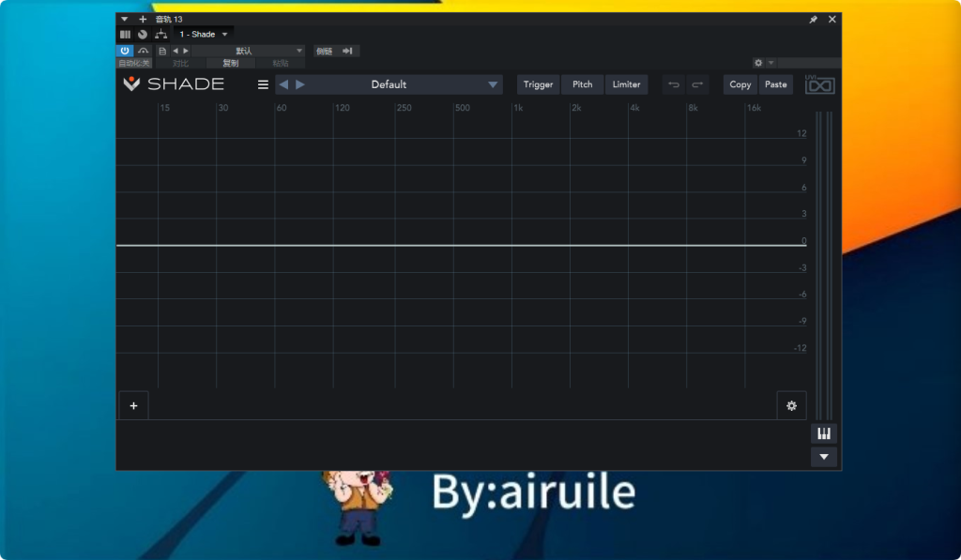Close the Shade plugin window
Image resolution: width=961 pixels, height=560 pixels.
(x=832, y=20)
